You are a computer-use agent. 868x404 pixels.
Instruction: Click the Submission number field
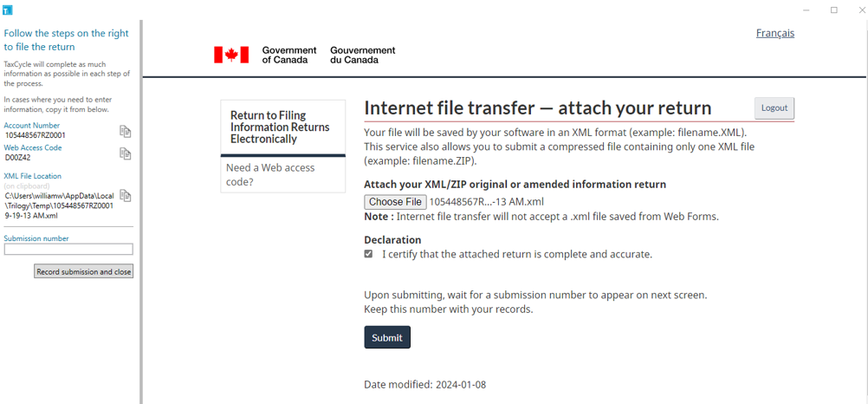[x=68, y=250]
